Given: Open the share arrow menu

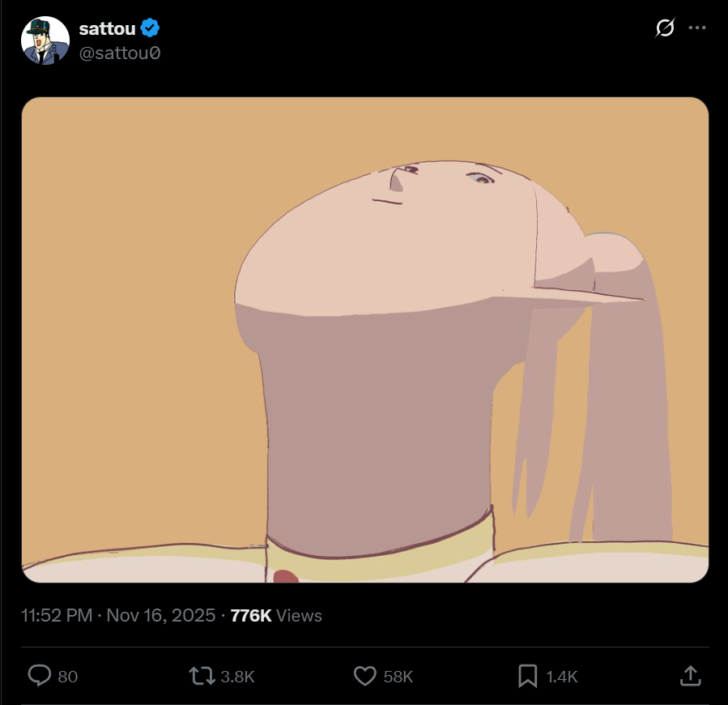Looking at the screenshot, I should pos(689,676).
